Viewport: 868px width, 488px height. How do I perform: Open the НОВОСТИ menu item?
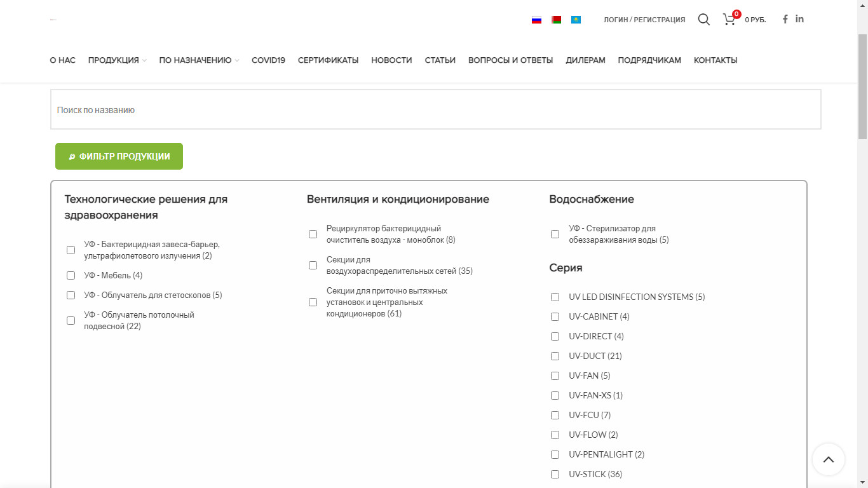391,60
